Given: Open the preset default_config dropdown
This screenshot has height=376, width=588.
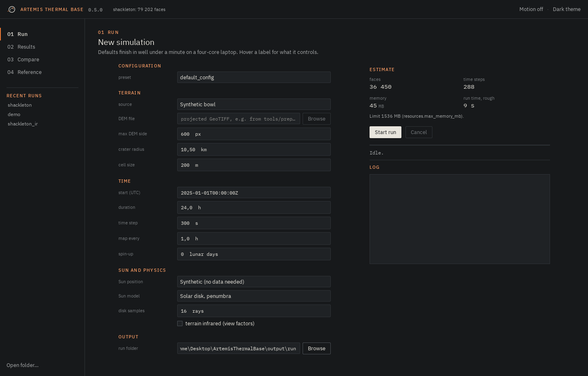Looking at the screenshot, I should click(254, 77).
